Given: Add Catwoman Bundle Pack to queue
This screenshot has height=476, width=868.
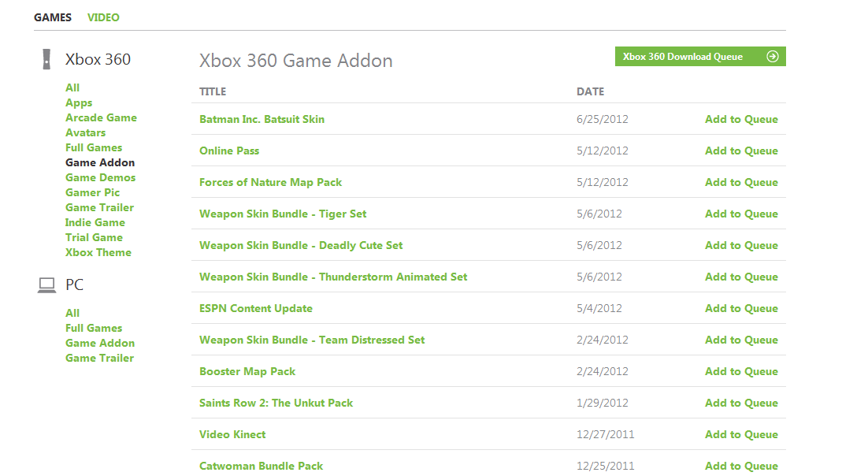Looking at the screenshot, I should (741, 467).
